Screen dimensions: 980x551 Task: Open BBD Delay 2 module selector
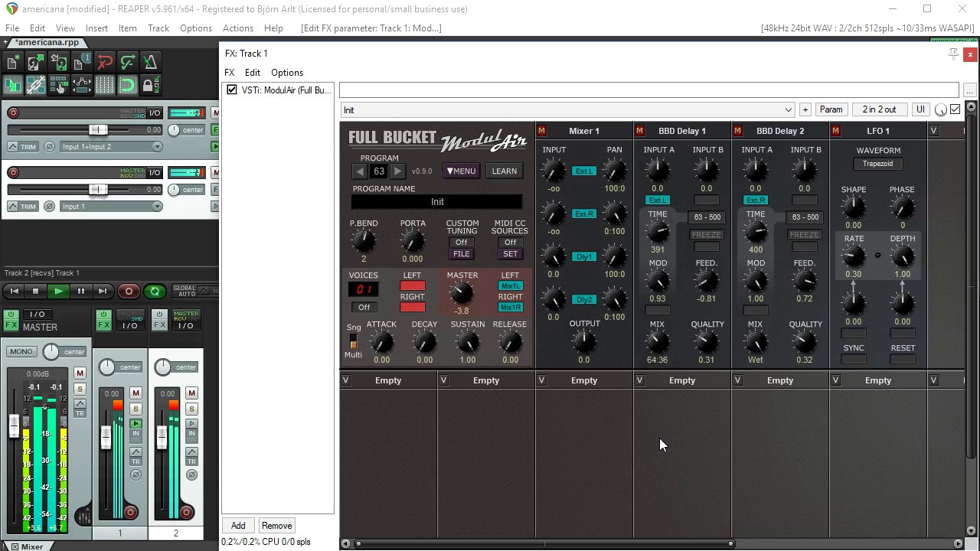point(779,131)
